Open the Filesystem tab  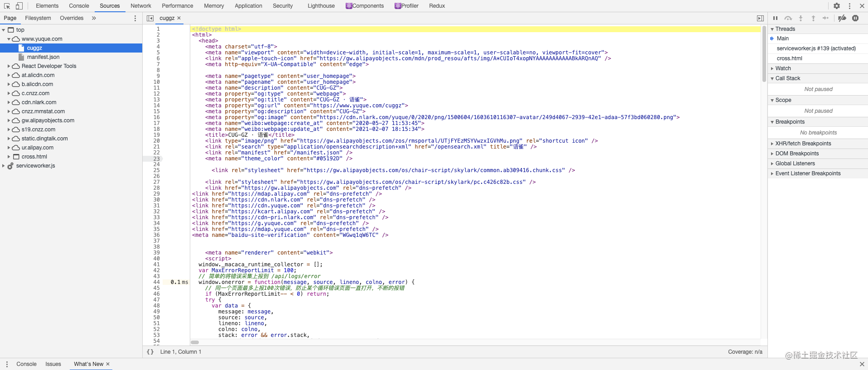tap(38, 18)
